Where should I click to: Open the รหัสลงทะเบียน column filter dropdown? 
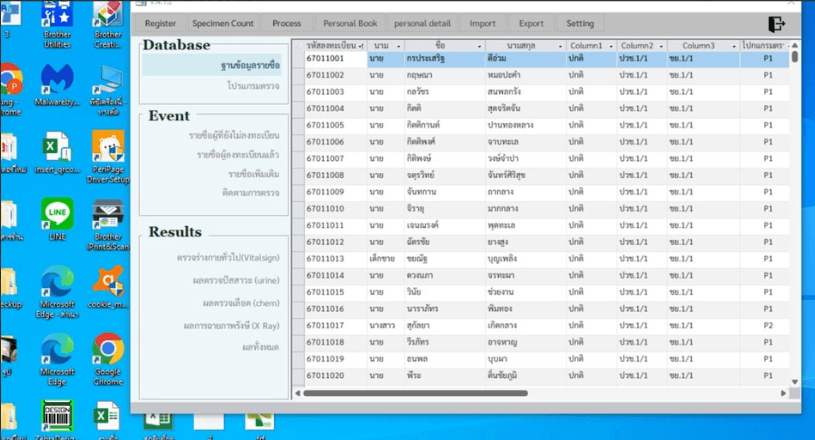coord(361,46)
